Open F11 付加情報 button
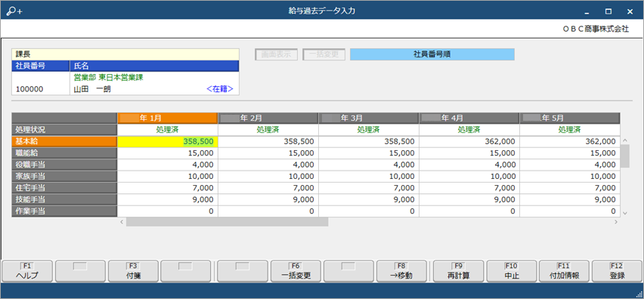Image resolution: width=644 pixels, height=299 pixels. [564, 271]
